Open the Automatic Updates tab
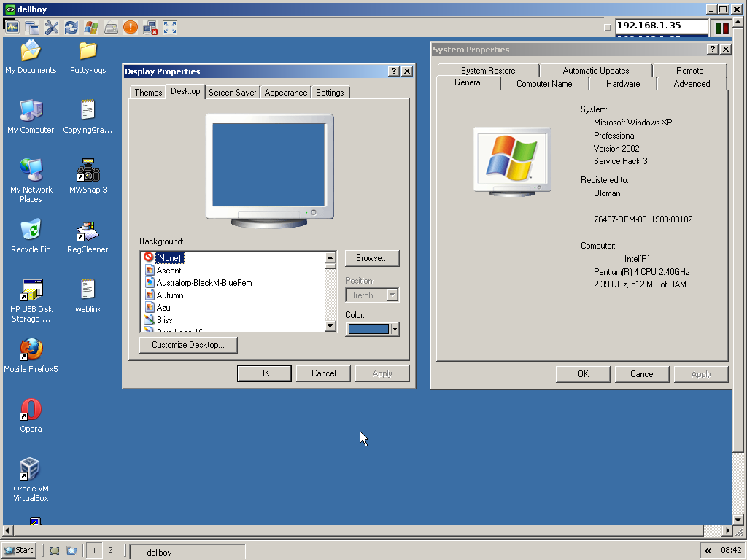This screenshot has height=560, width=747. (x=595, y=71)
